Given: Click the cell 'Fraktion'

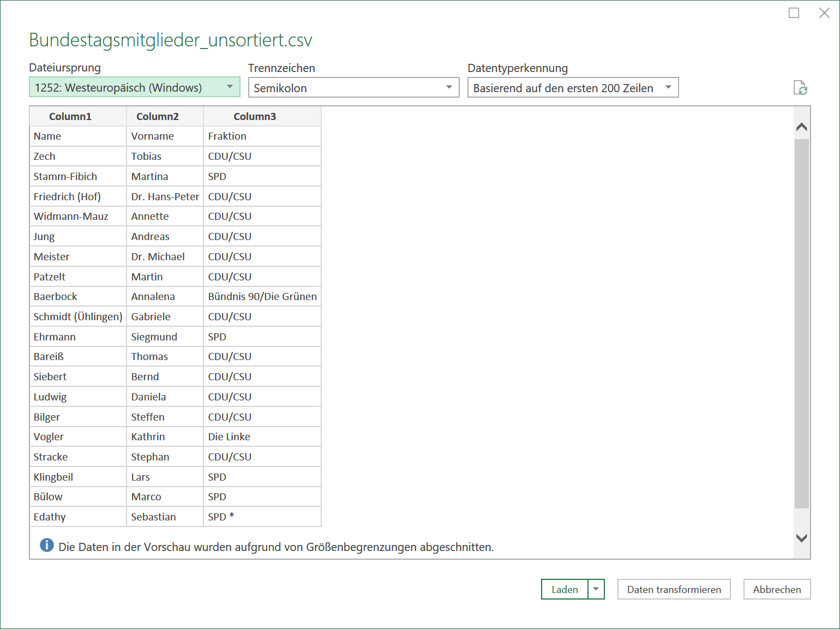Looking at the screenshot, I should [x=262, y=136].
